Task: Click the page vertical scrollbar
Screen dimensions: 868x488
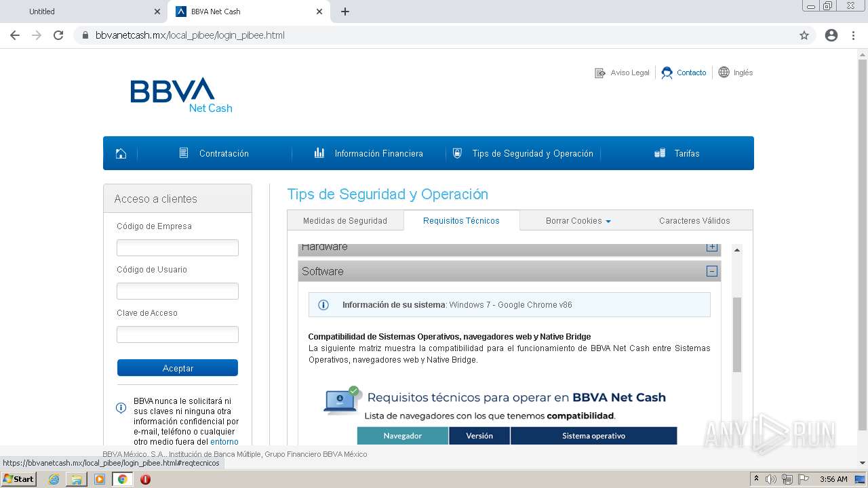Action: tap(863, 245)
